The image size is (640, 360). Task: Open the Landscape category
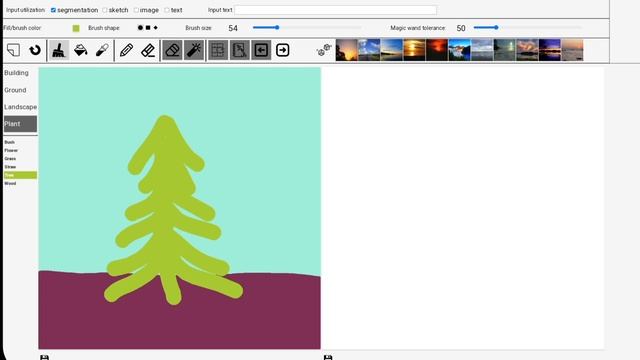[x=20, y=107]
